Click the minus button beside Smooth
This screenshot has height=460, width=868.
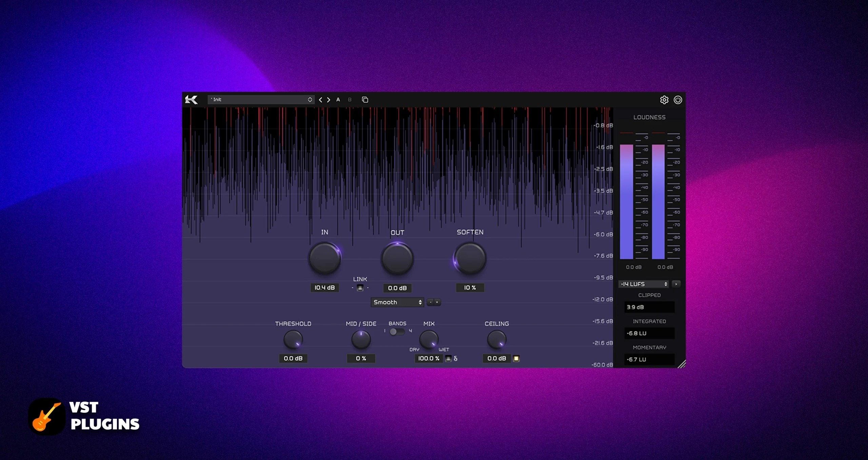(x=430, y=302)
